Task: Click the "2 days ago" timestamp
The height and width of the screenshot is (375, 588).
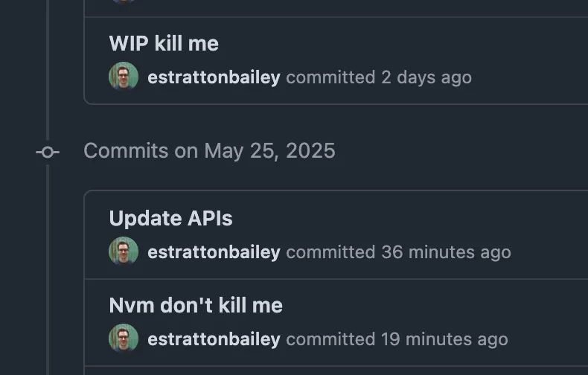Action: 426,77
